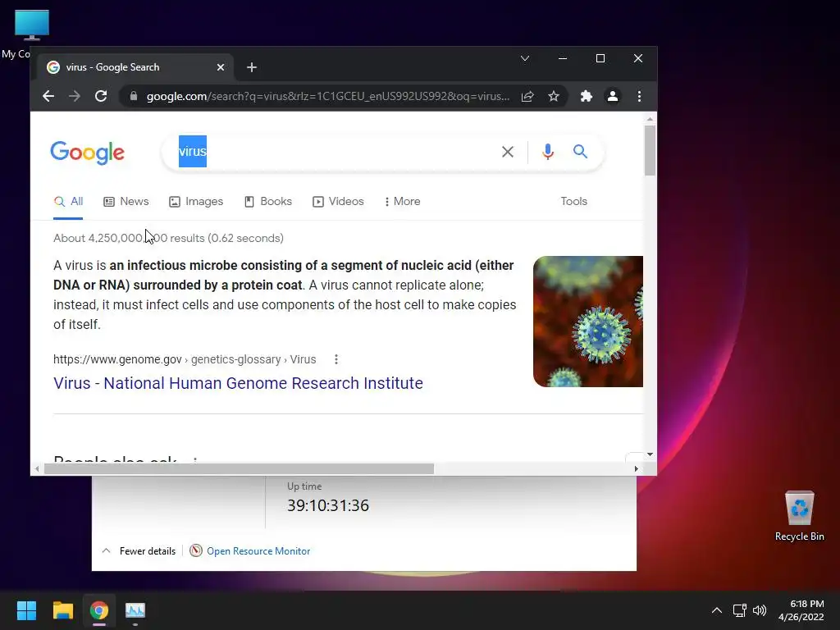Click the scroll right arrow
The height and width of the screenshot is (630, 840).
pos(636,468)
